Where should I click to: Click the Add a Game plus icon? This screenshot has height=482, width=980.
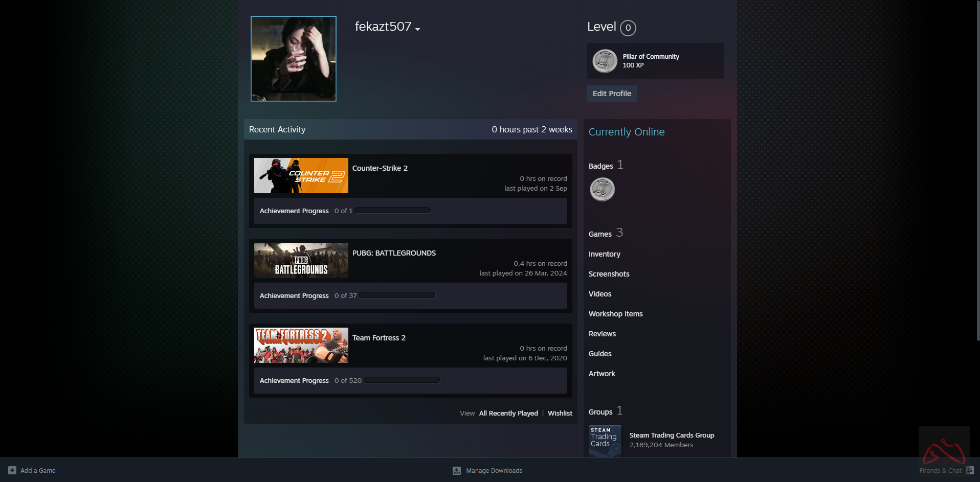(x=12, y=470)
